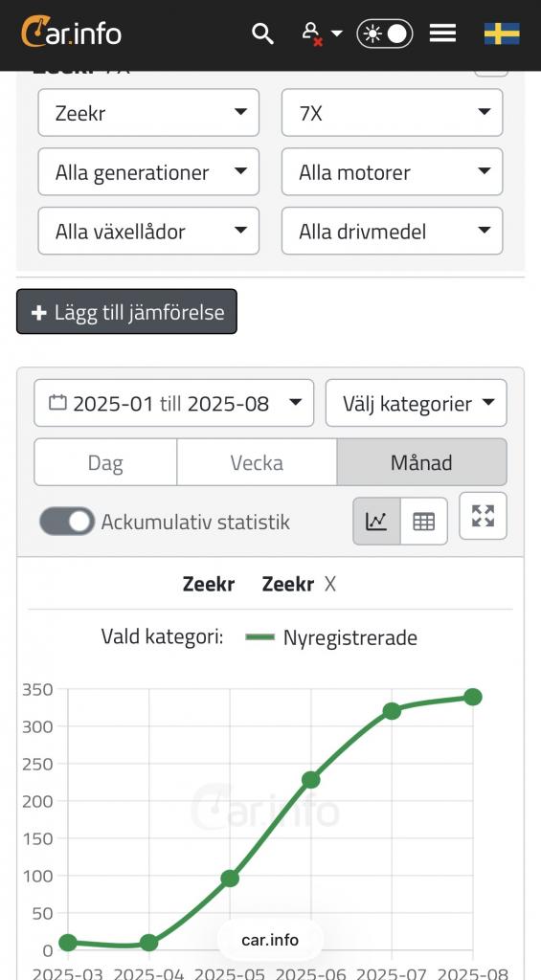541x980 pixels.
Task: Select the Dag tab
Action: click(105, 462)
